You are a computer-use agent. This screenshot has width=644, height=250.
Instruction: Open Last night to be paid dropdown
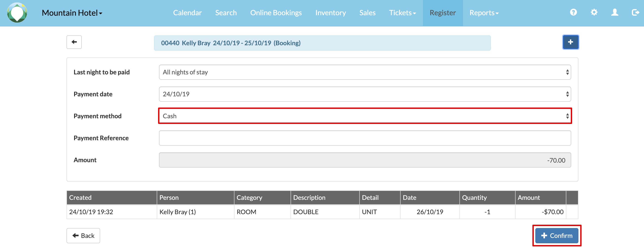[x=365, y=72]
